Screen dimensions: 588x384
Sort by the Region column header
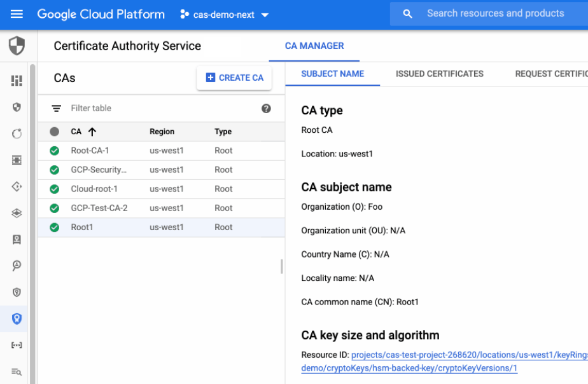click(162, 132)
